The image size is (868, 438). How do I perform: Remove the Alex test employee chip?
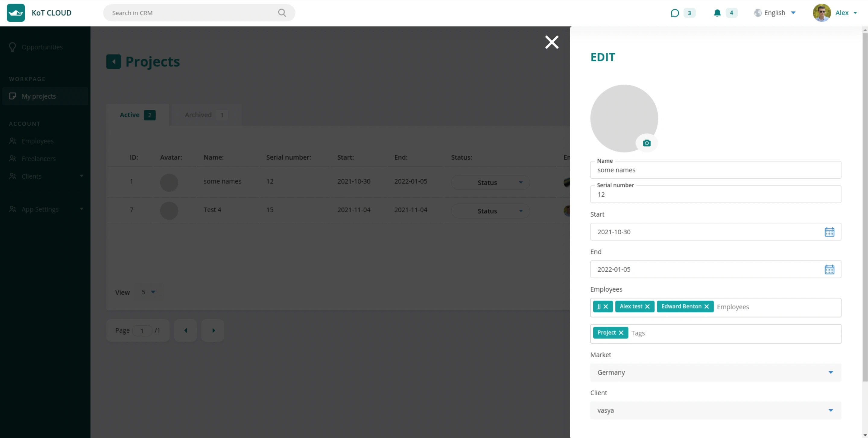coord(647,306)
